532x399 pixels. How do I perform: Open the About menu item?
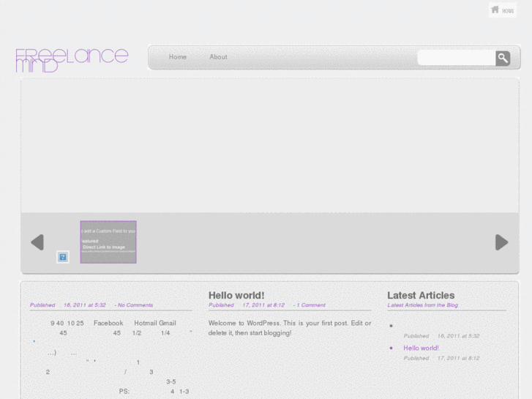(218, 57)
